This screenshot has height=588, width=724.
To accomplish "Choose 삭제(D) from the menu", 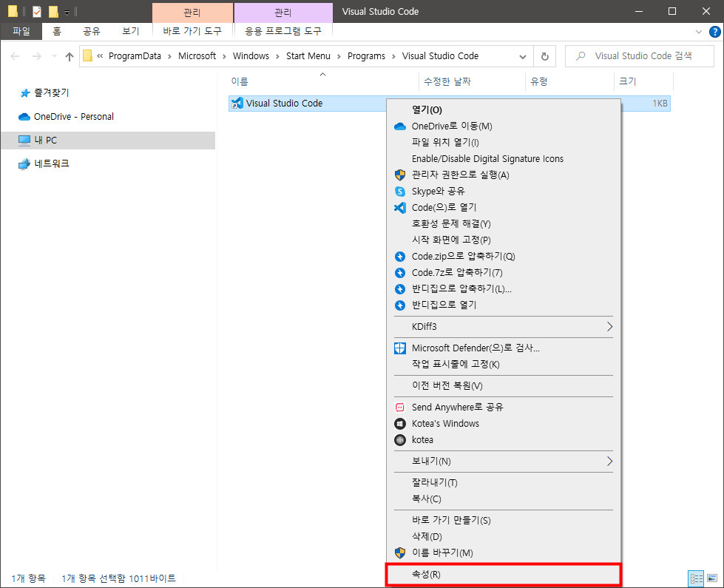I will (x=504, y=537).
